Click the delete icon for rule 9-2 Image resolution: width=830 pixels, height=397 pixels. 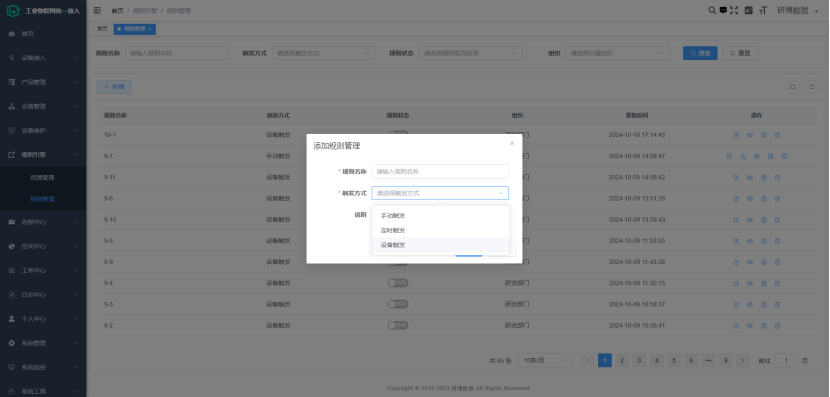[x=777, y=326]
